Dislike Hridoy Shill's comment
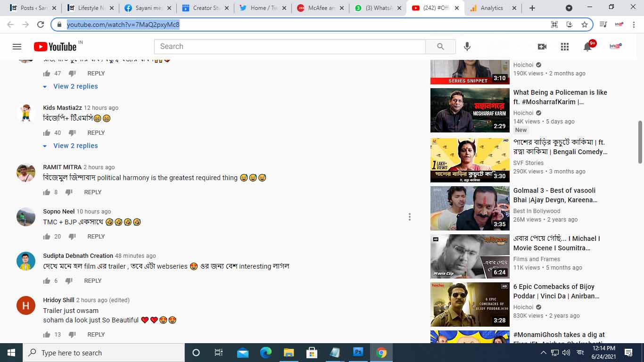 72,335
